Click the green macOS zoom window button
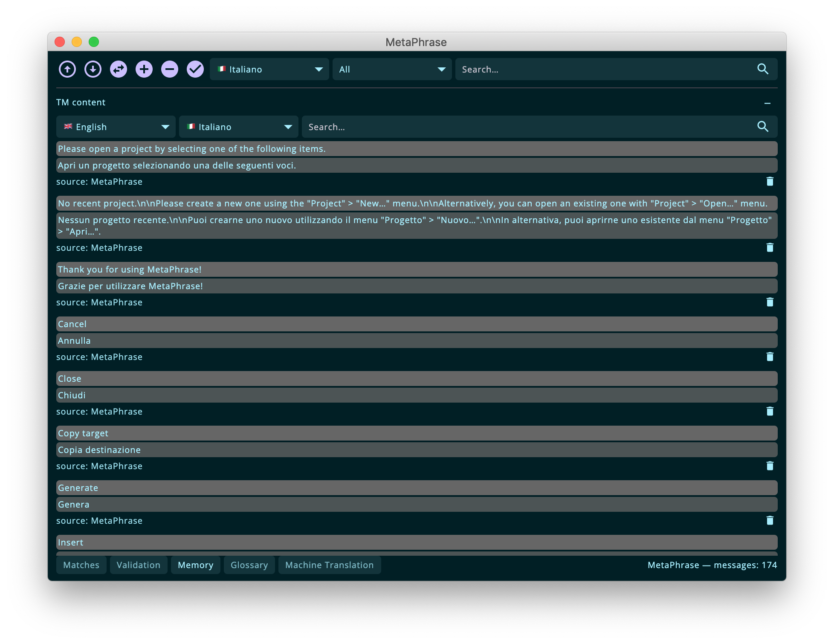Screen dimensions: 834x644 [94, 42]
